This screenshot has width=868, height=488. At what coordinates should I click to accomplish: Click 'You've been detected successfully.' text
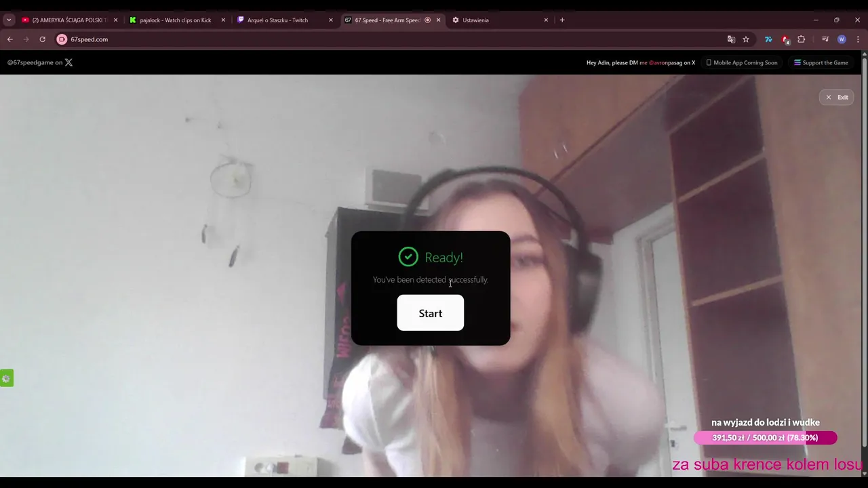[430, 279]
